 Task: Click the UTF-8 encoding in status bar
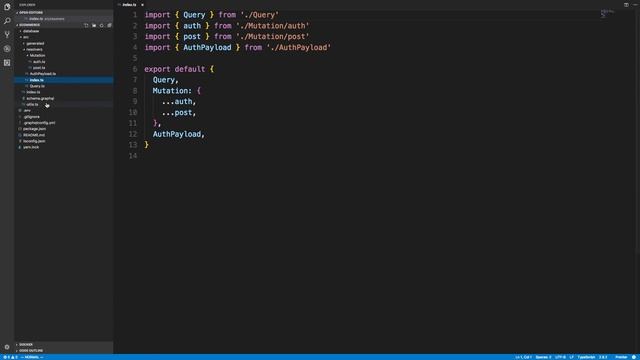point(560,357)
